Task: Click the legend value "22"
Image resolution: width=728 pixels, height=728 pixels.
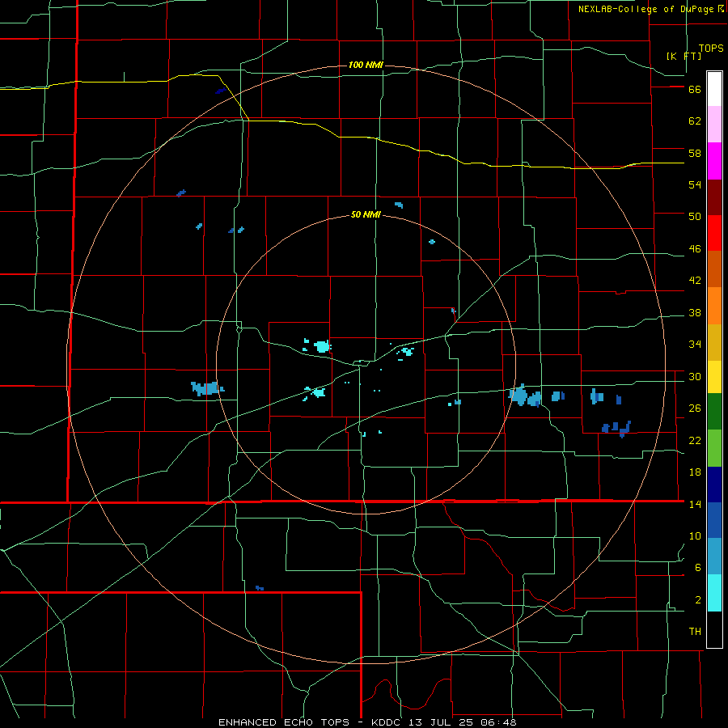Action: (695, 440)
